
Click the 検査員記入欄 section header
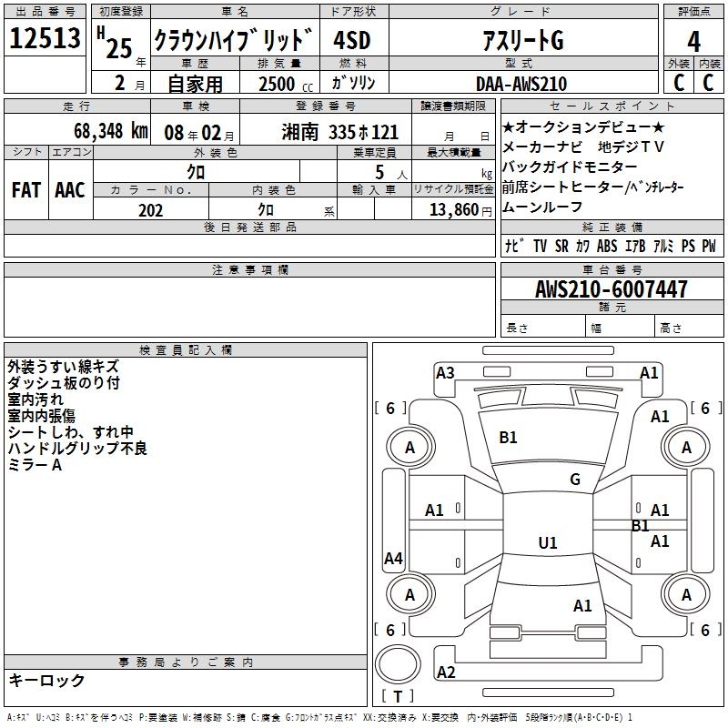point(186,349)
